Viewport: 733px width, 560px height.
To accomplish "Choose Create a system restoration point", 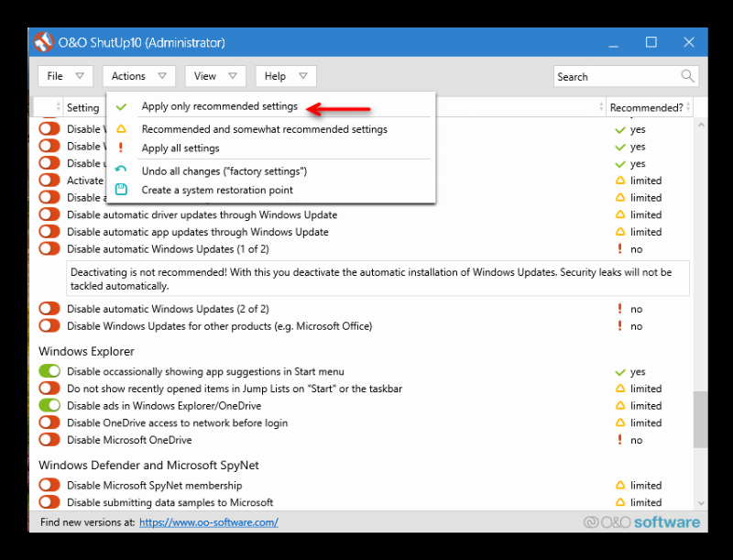I will 217,191.
